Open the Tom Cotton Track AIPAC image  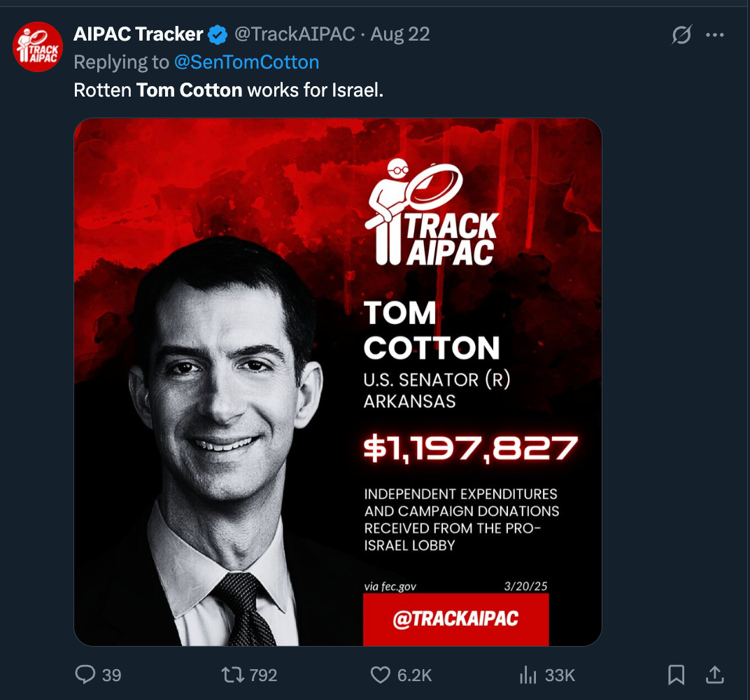point(337,381)
